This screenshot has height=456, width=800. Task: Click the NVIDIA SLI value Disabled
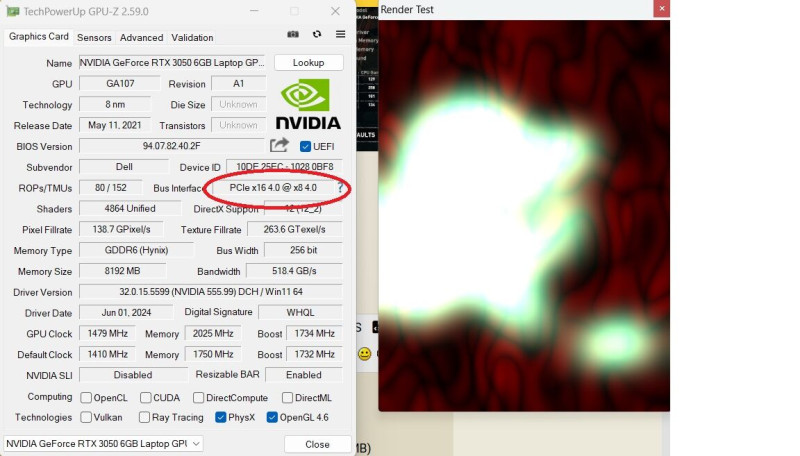coord(133,375)
